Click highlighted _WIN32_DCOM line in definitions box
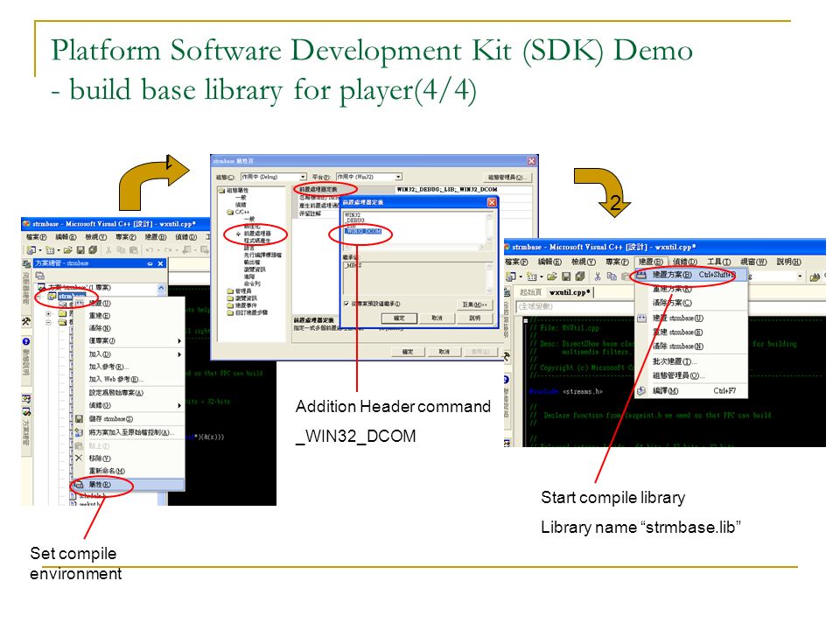840x630 pixels. click(x=364, y=231)
